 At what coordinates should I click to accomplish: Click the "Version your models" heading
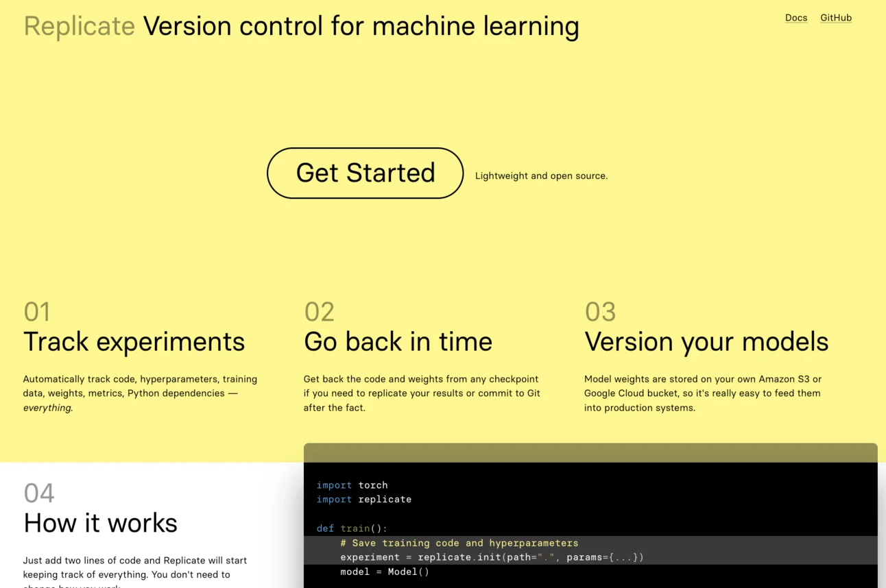click(706, 341)
